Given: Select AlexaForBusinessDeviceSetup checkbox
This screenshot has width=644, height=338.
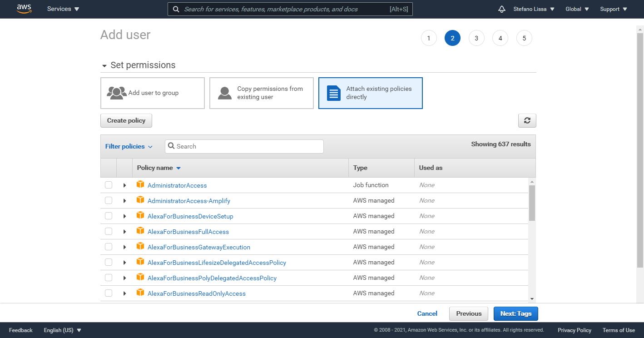Looking at the screenshot, I should tap(109, 216).
